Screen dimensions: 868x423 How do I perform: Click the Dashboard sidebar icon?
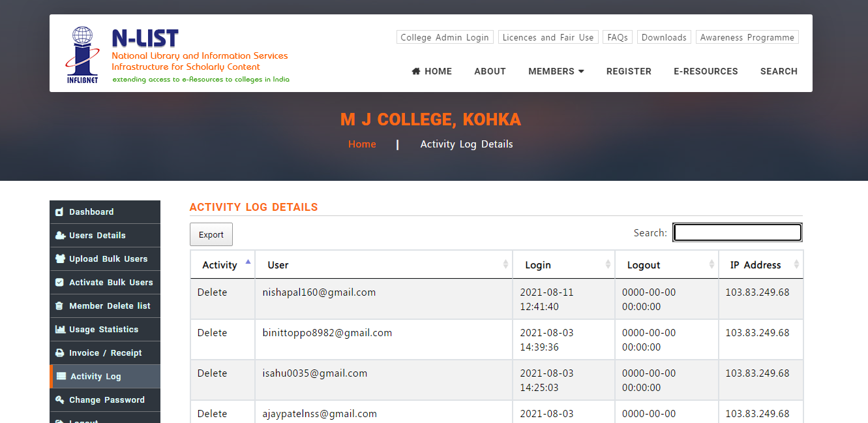pyautogui.click(x=59, y=212)
